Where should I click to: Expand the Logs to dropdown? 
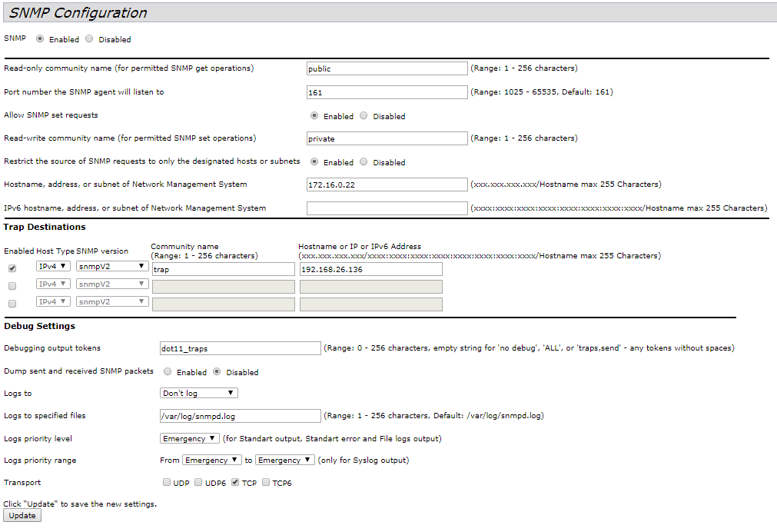coord(198,393)
